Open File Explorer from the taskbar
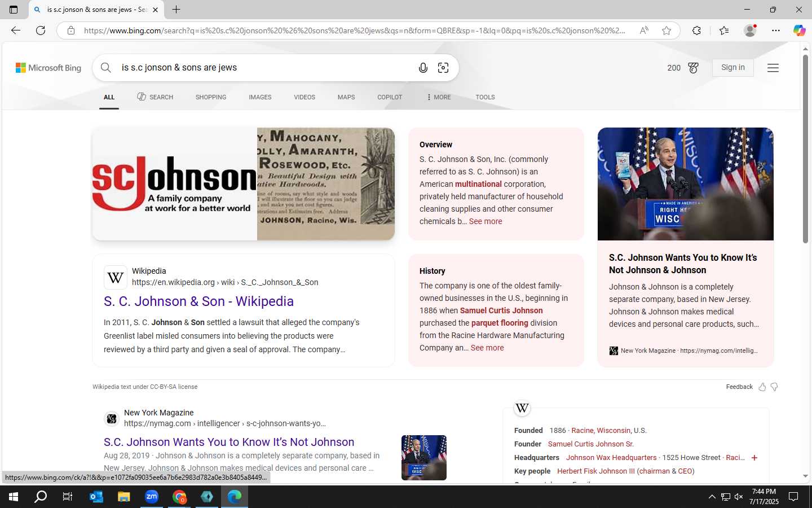Viewport: 812px width, 508px height. (123, 497)
